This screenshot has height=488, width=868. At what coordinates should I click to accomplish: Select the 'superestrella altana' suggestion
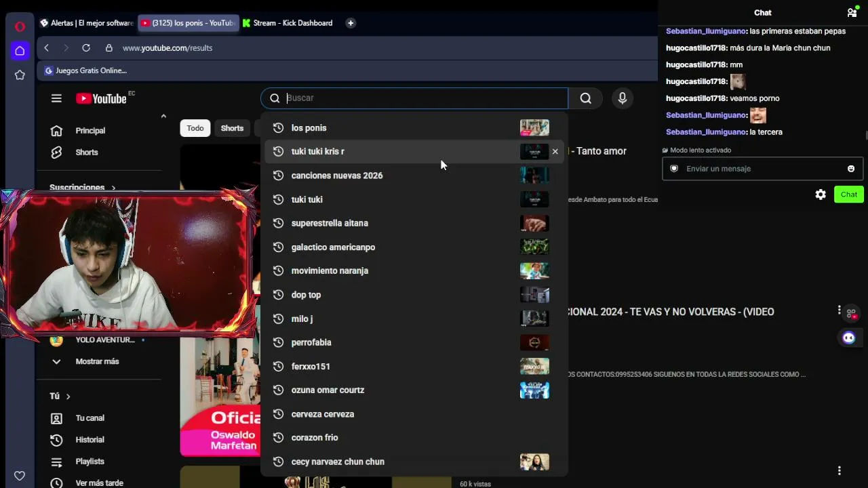(x=414, y=223)
